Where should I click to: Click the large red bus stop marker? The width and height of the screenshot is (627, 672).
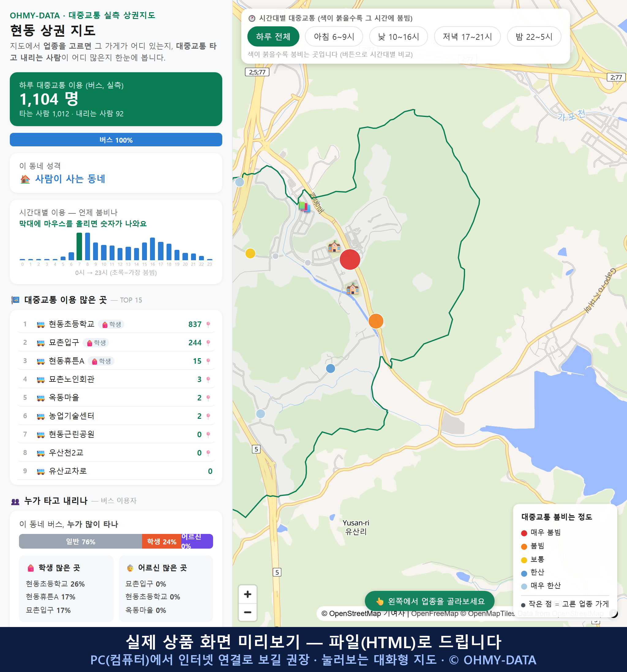click(350, 259)
